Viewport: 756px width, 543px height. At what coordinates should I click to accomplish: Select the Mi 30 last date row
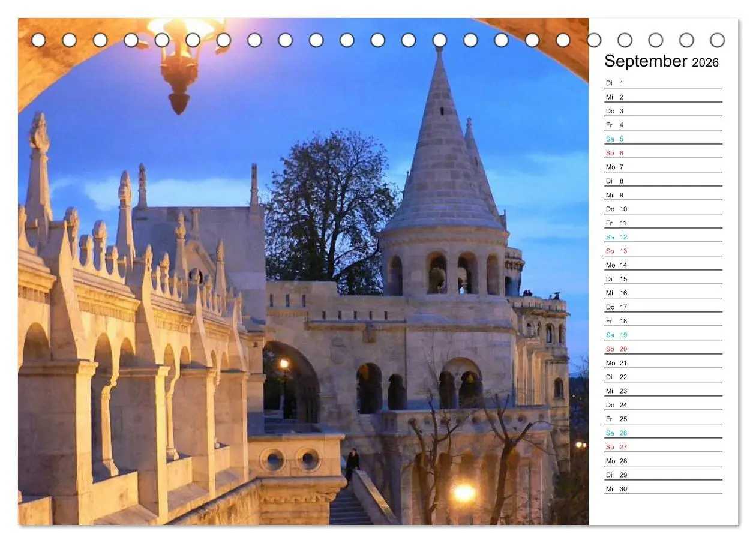pyautogui.click(x=663, y=489)
